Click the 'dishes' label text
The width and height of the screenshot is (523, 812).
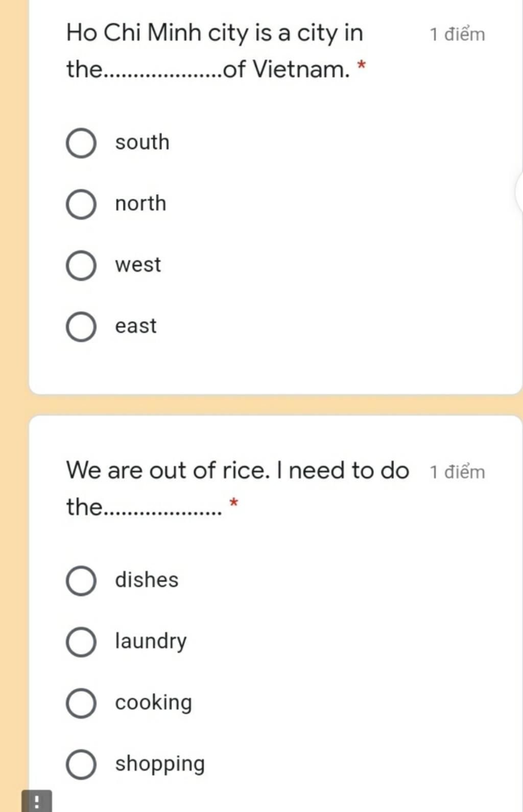pos(147,580)
